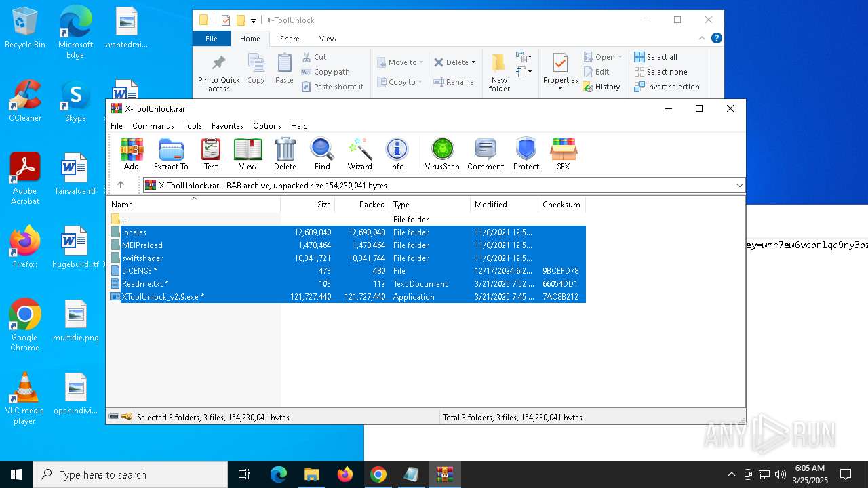Select the swiftshader folder row
868x488 pixels.
coord(347,258)
